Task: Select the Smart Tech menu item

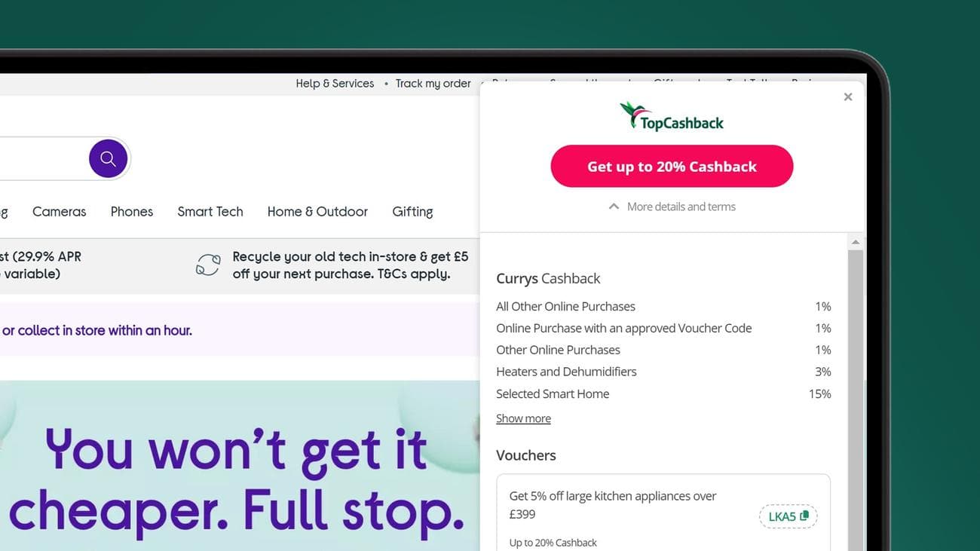Action: (210, 212)
